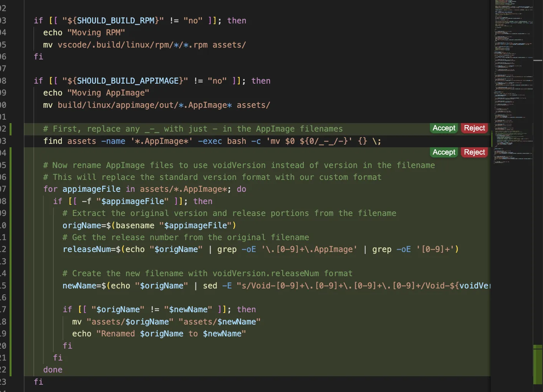
Task: Click the done keyword ending the loop
Action: 53,370
